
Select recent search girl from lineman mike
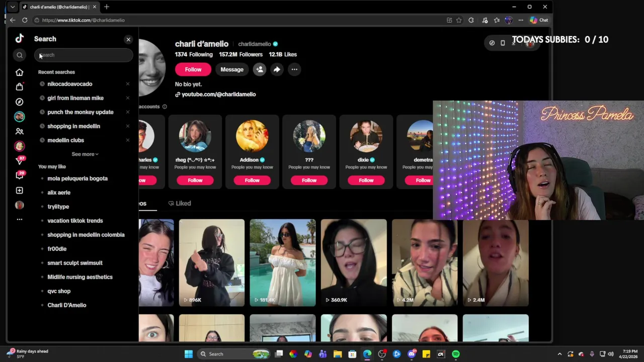[75, 98]
